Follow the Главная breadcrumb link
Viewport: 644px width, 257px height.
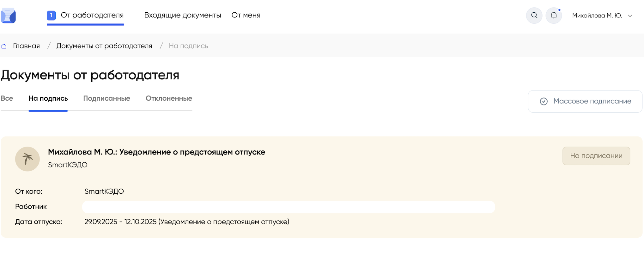click(x=26, y=46)
